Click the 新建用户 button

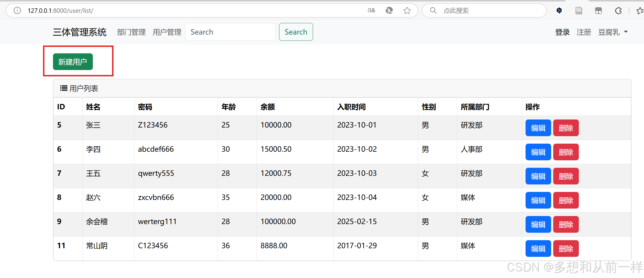(x=73, y=62)
